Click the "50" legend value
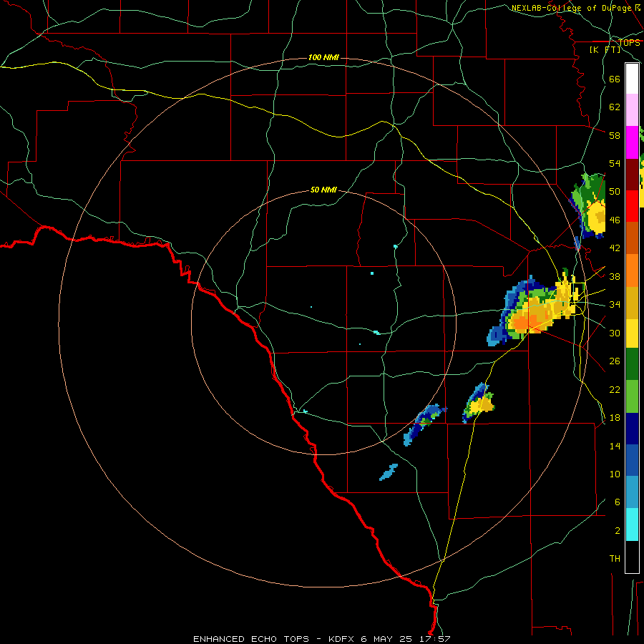Image resolution: width=644 pixels, height=644 pixels. coord(615,192)
